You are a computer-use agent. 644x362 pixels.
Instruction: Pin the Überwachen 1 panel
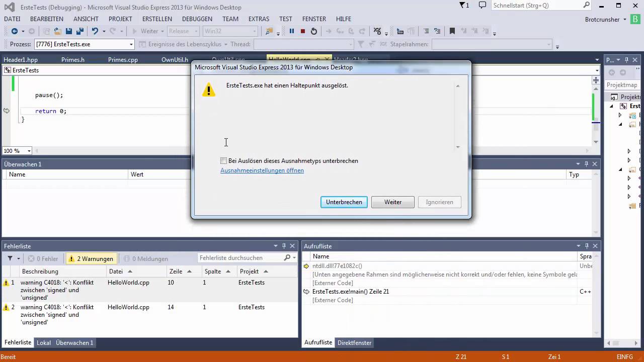point(586,164)
